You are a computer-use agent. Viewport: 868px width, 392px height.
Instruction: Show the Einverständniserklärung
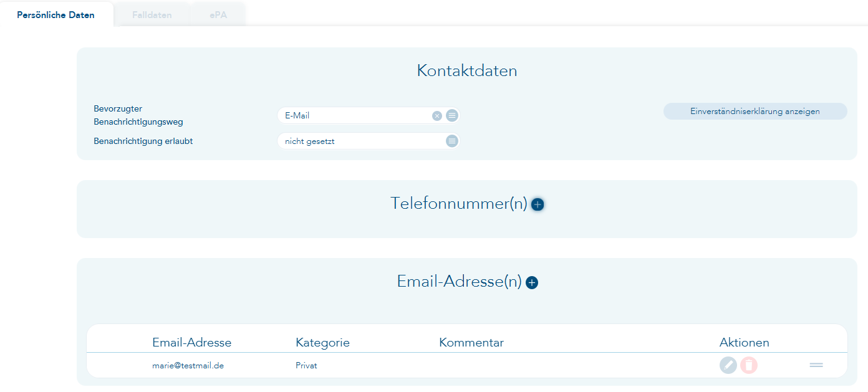(755, 112)
